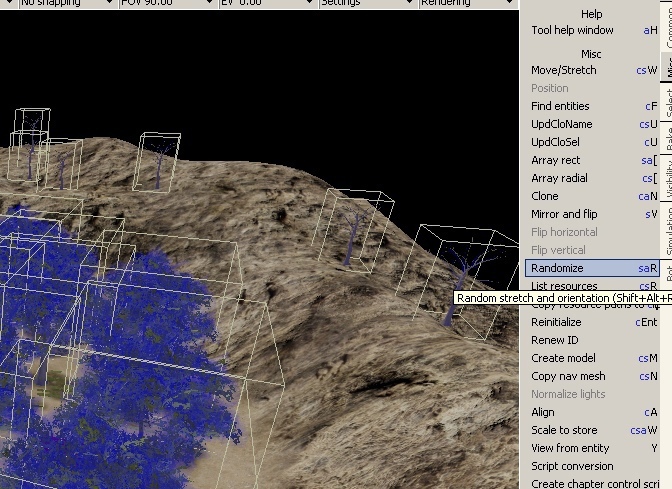Select Move/Stretch command
672x489 pixels.
[593, 70]
